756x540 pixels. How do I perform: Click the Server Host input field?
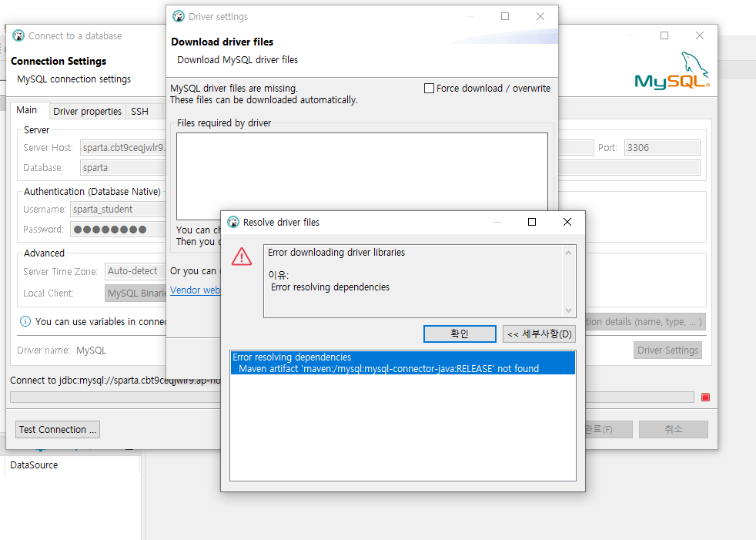[123, 148]
